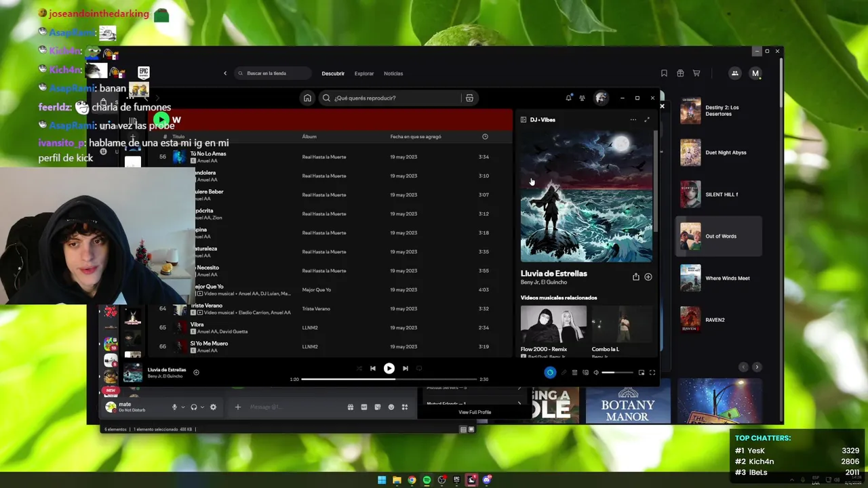Toggle the now playing view button
The image size is (868, 488).
tap(550, 372)
